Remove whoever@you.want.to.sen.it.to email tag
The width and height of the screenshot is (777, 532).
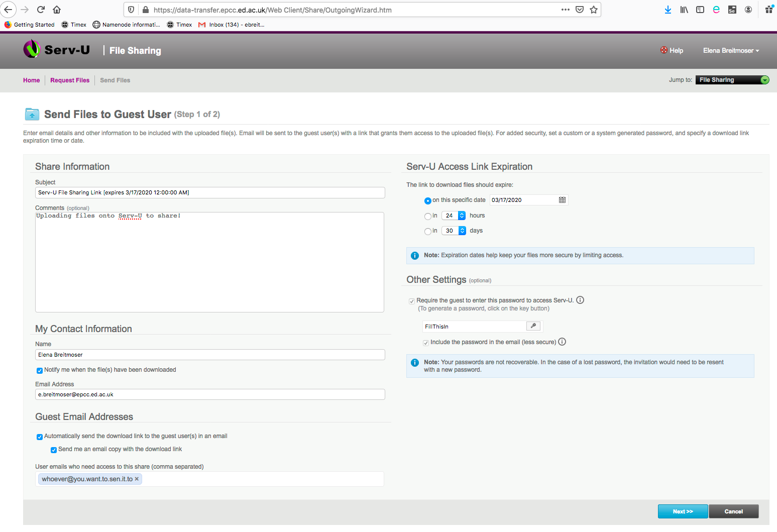[x=137, y=479]
